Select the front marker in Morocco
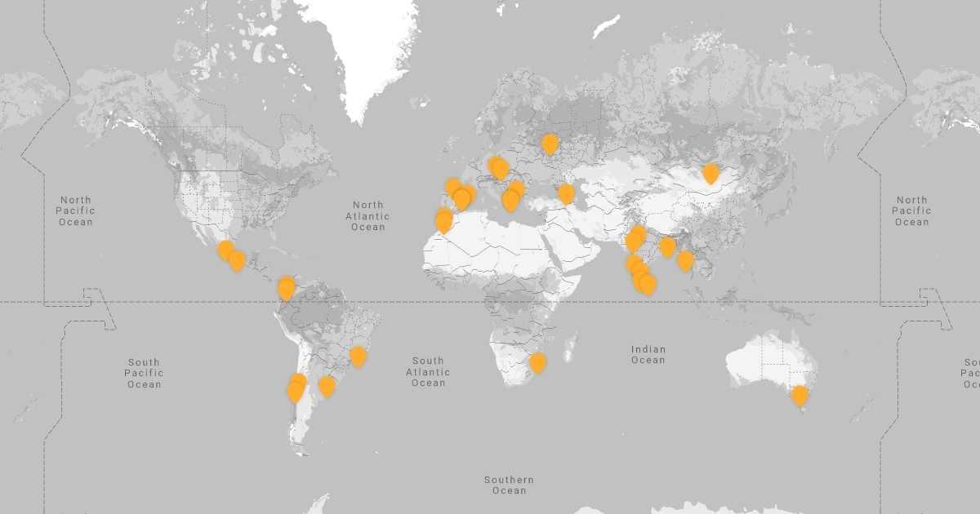 tap(443, 223)
